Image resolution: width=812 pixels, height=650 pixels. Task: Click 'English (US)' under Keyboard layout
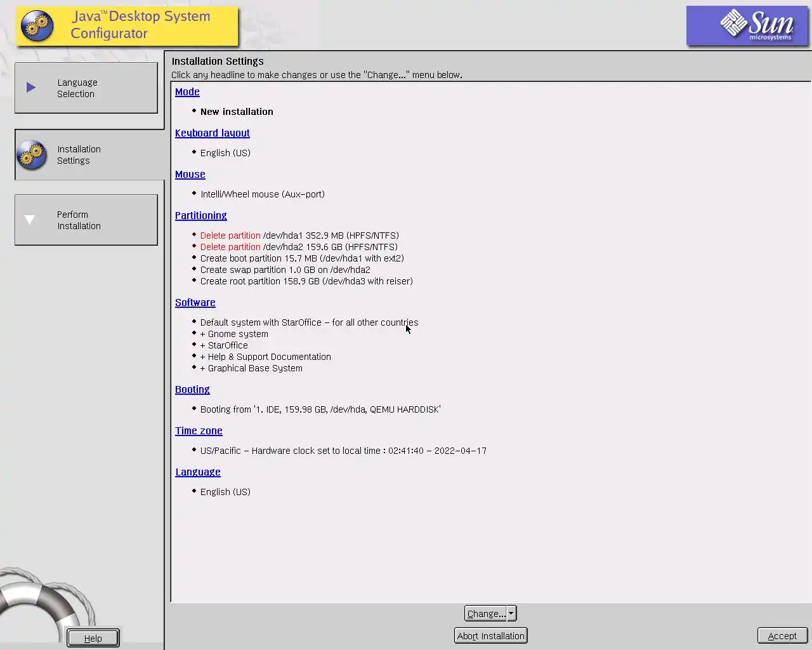225,153
